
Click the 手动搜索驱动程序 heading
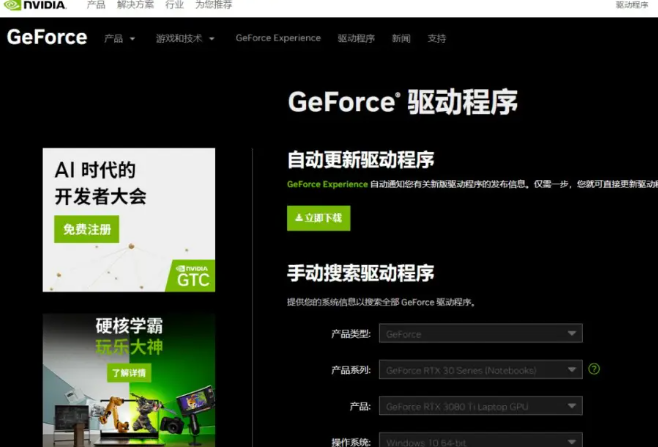tap(360, 273)
